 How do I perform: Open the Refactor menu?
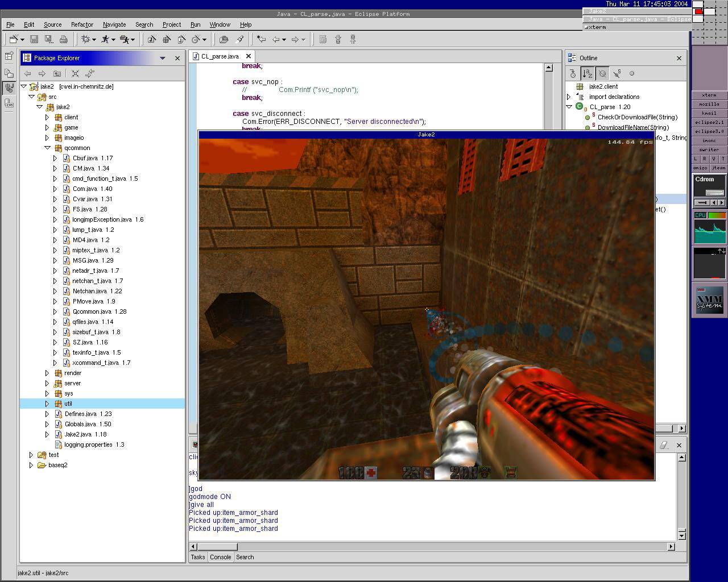(82, 24)
